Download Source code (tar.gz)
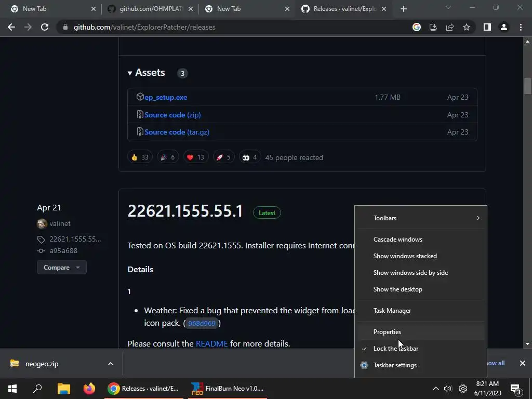The width and height of the screenshot is (532, 399). coord(177,132)
